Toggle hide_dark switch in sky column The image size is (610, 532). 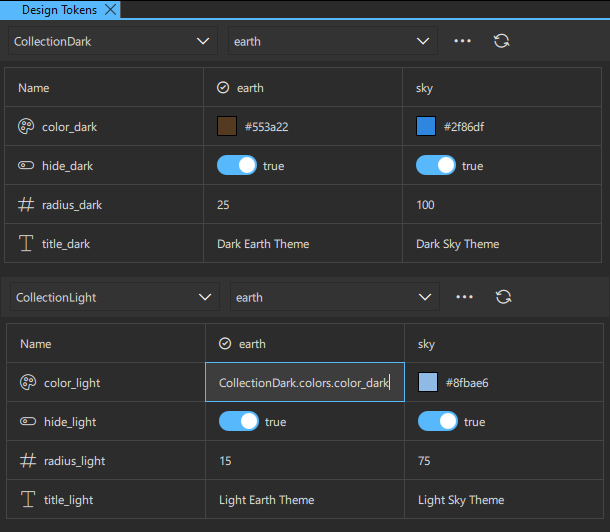[x=436, y=166]
